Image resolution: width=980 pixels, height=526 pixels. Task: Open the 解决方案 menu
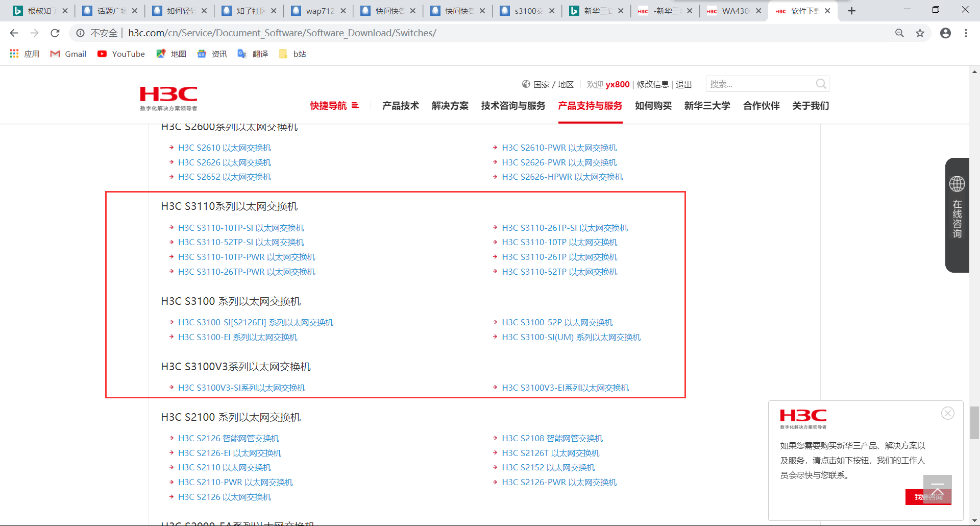(450, 106)
